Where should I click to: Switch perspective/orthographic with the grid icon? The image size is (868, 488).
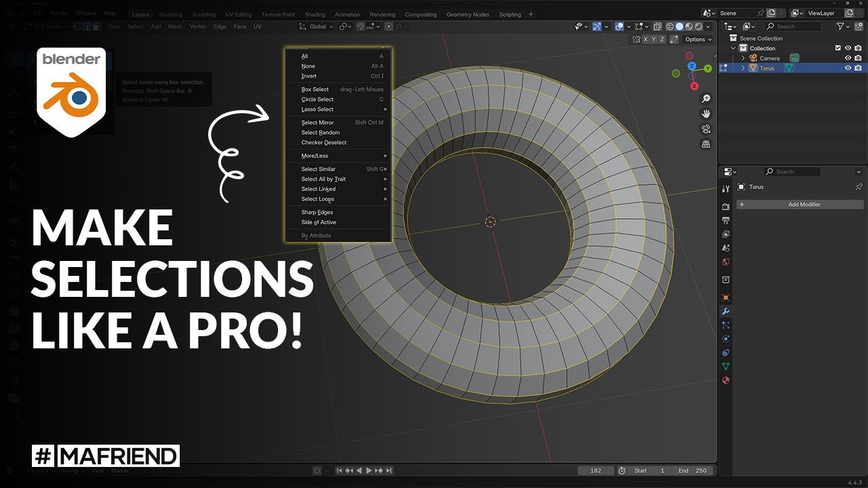click(706, 144)
